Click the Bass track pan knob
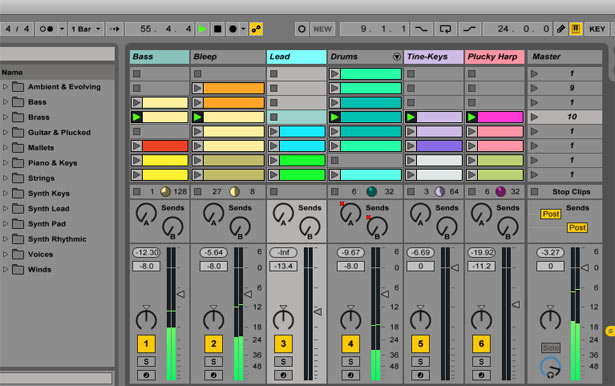The image size is (615, 386). [x=146, y=319]
